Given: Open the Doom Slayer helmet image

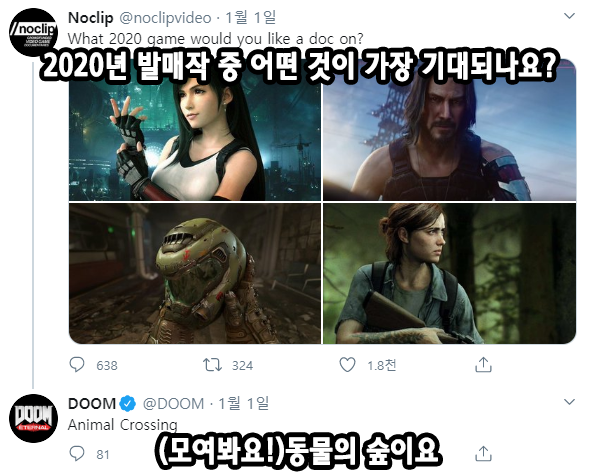Looking at the screenshot, I should tap(195, 274).
